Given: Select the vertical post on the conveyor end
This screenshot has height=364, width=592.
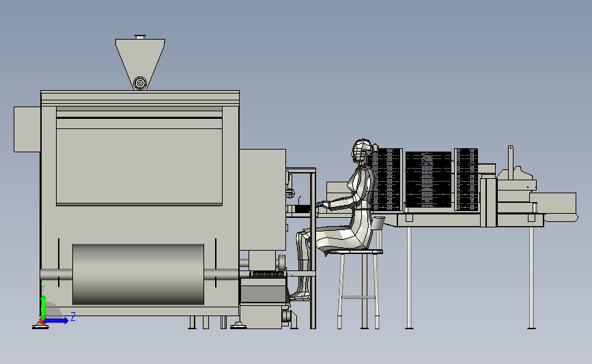Looking at the screenshot, I should pos(511,163).
